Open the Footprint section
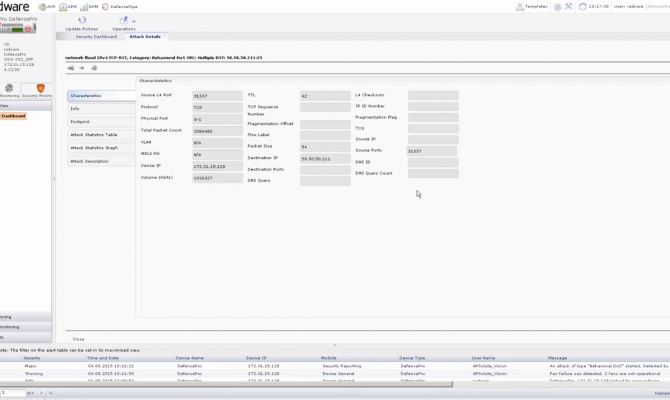Image resolution: width=670 pixels, height=400 pixels. click(101, 121)
